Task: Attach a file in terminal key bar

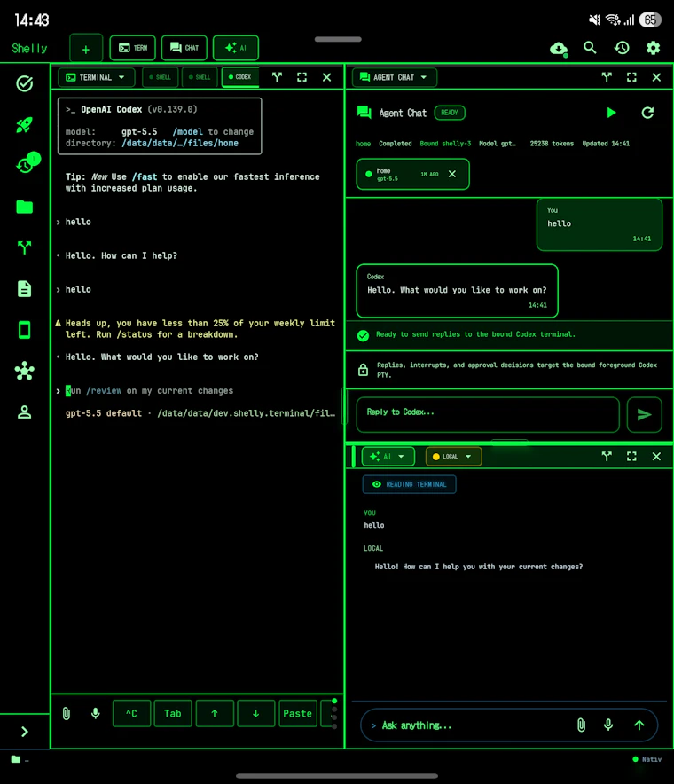Action: click(66, 714)
